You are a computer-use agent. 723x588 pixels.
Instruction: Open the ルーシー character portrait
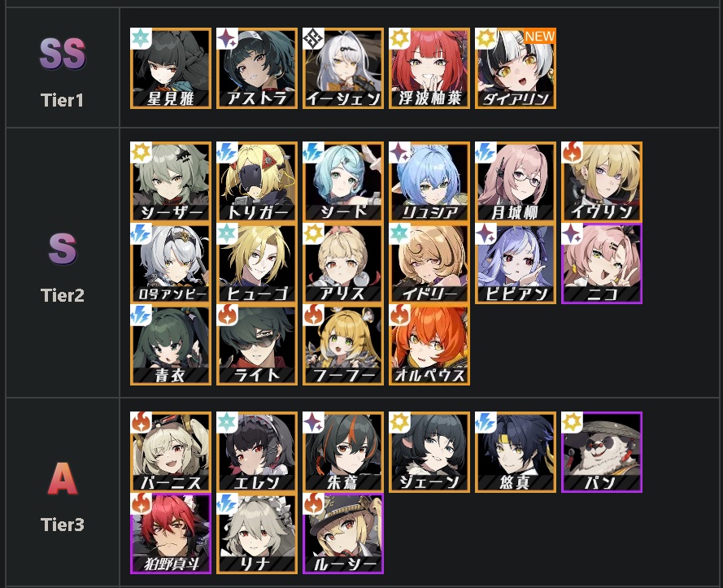coord(343,534)
